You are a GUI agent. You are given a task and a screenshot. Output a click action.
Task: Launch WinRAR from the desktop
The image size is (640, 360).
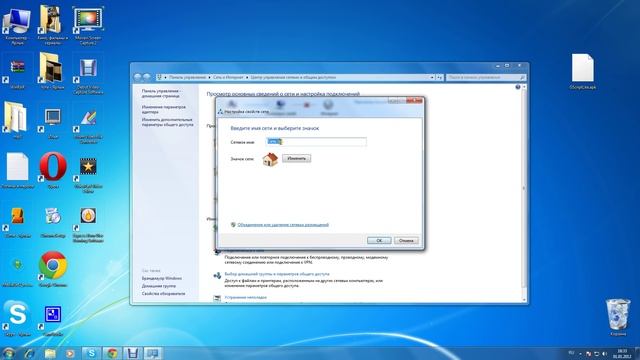click(x=17, y=69)
